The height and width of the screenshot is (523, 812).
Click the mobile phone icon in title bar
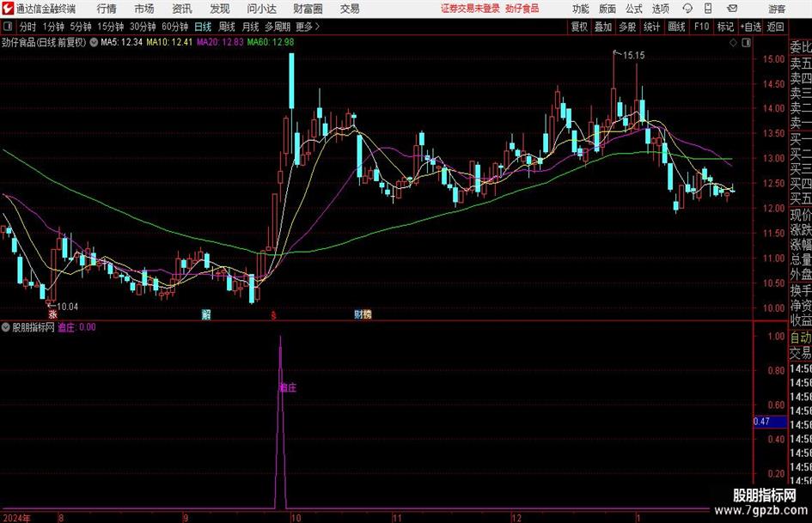[x=708, y=9]
